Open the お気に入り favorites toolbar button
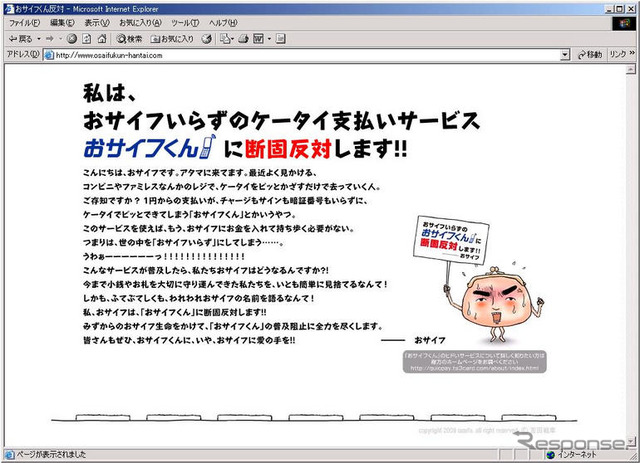 (x=172, y=39)
